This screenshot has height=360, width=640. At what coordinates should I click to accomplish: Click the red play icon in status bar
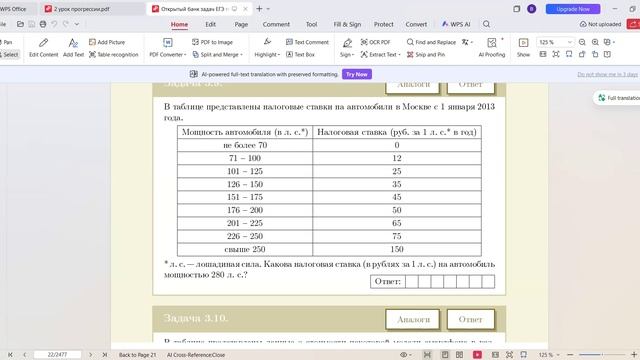477,355
